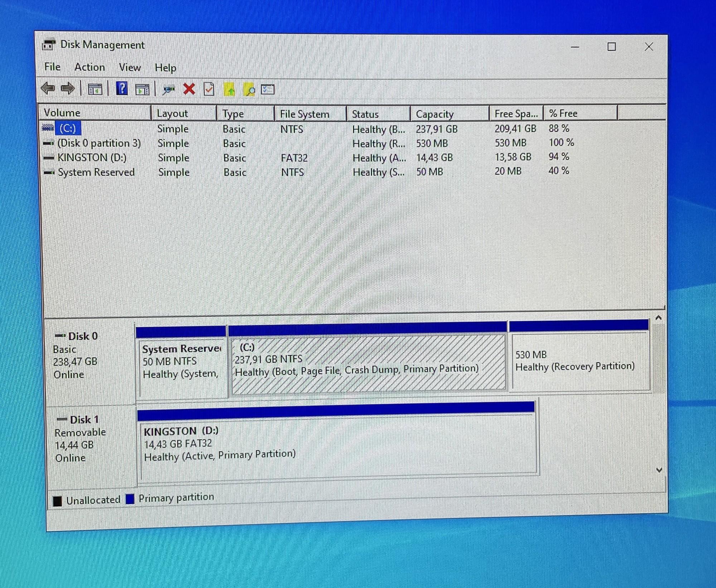The width and height of the screenshot is (716, 588).
Task: Sort by the Status column header
Action: pyautogui.click(x=378, y=114)
